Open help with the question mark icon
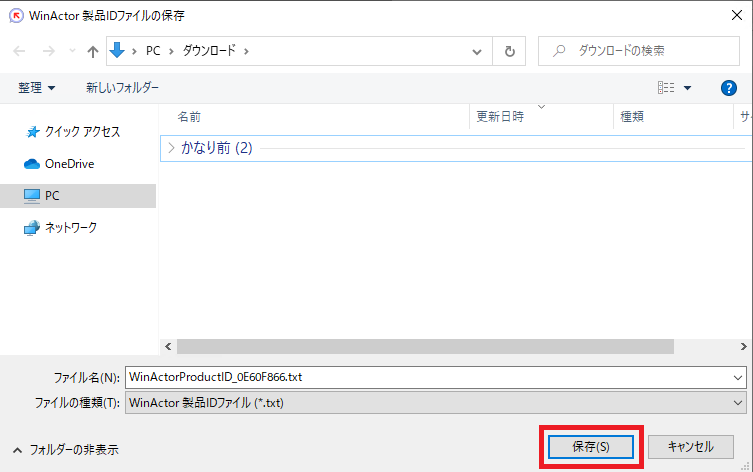Screen dimensions: 753x472 click(729, 88)
